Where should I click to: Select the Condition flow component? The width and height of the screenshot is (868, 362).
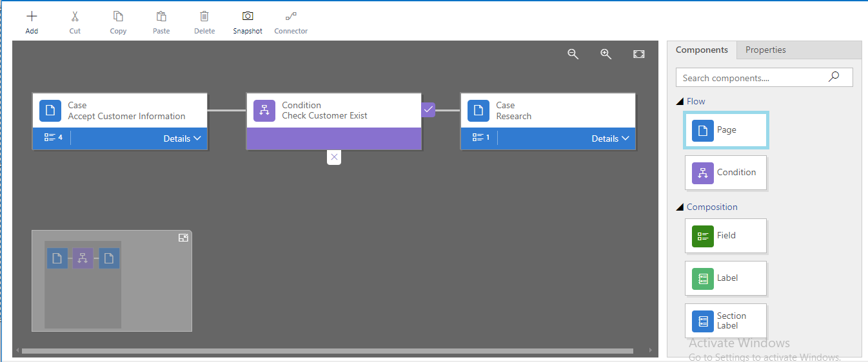point(725,173)
